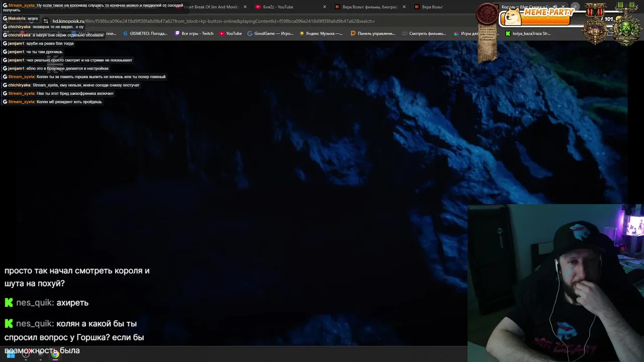Click chat text 'просто так начал смотреть короля'

77,270
